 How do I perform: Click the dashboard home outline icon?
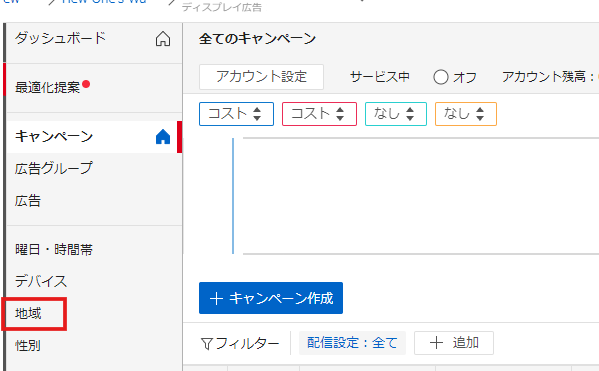coord(163,39)
